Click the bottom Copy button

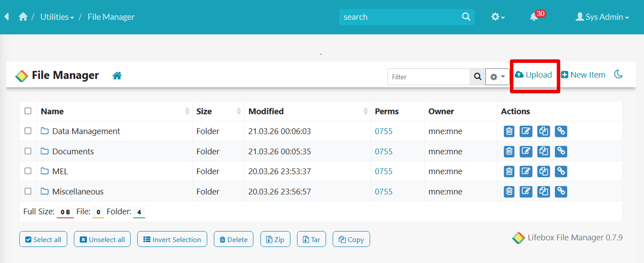tap(351, 240)
